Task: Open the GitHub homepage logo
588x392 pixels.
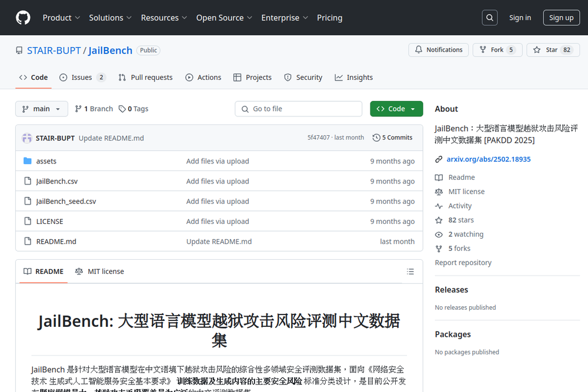Action: tap(23, 18)
